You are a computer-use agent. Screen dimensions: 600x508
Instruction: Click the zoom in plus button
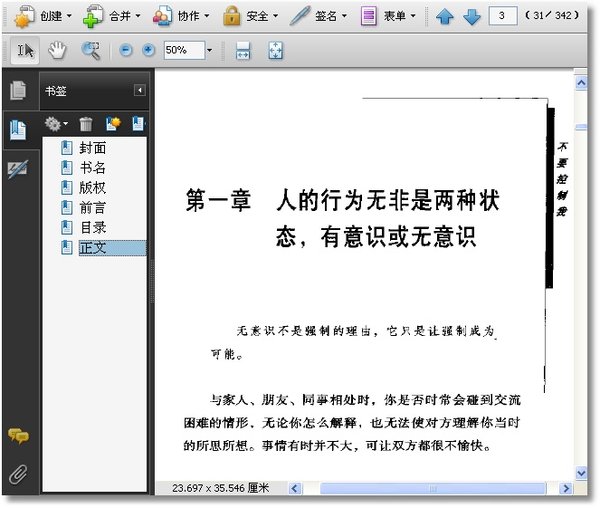coord(148,50)
